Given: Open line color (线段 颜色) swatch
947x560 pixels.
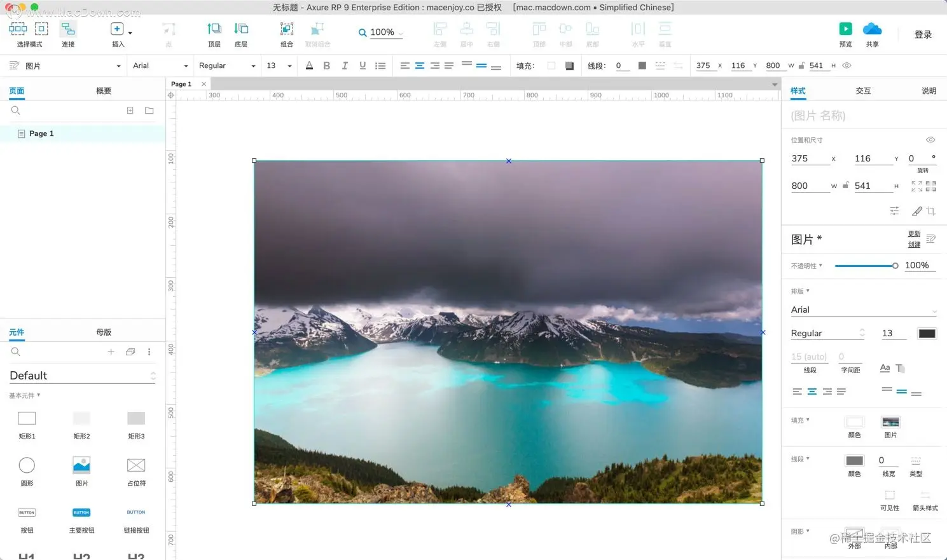Looking at the screenshot, I should click(x=854, y=460).
